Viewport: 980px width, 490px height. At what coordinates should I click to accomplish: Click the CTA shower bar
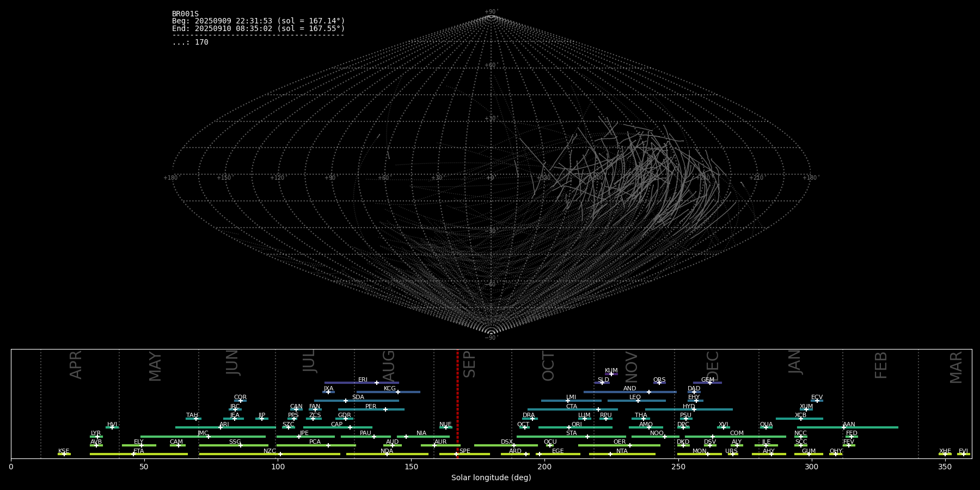(573, 409)
